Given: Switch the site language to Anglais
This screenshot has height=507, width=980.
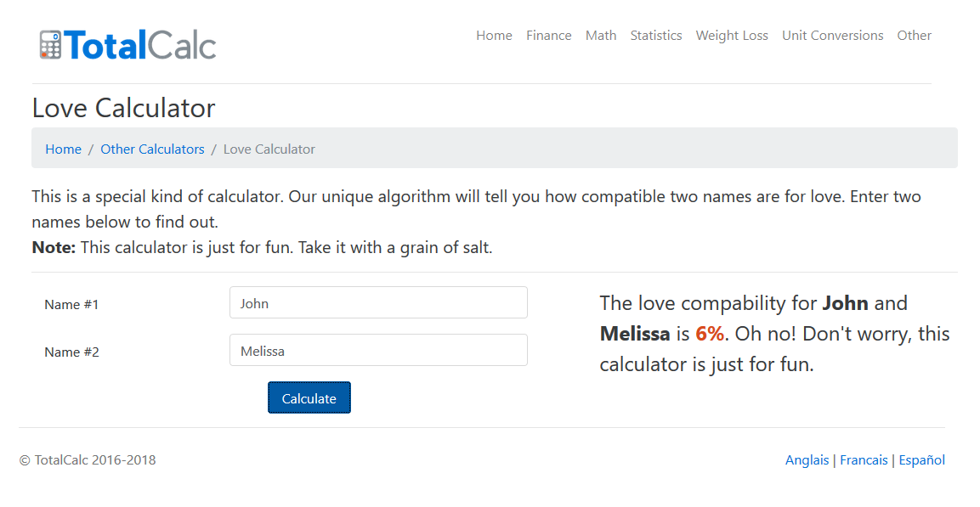Looking at the screenshot, I should coord(806,459).
